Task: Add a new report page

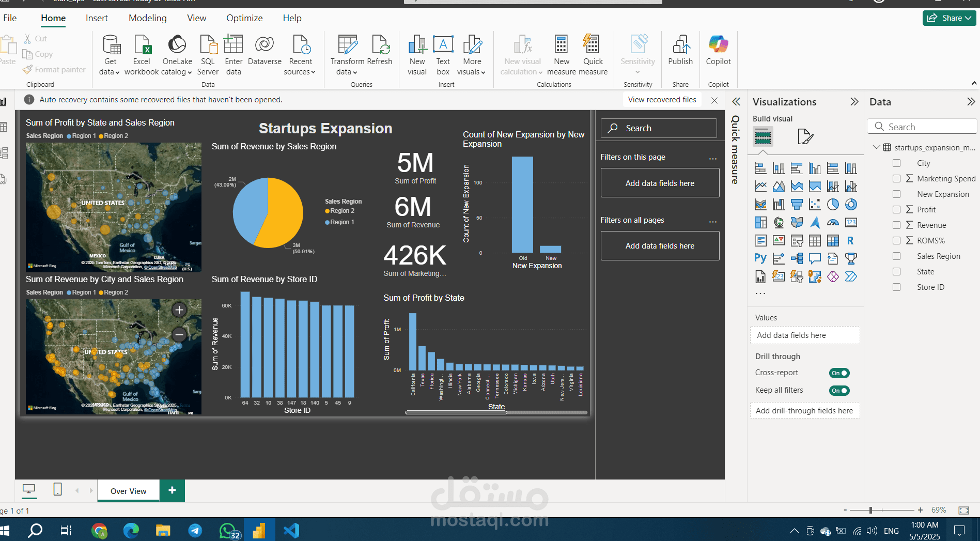Action: click(172, 490)
